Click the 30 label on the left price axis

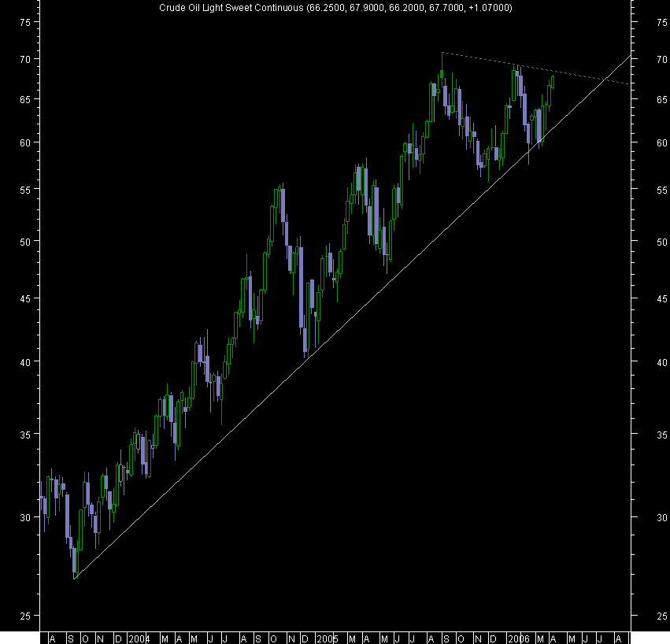[x=25, y=518]
